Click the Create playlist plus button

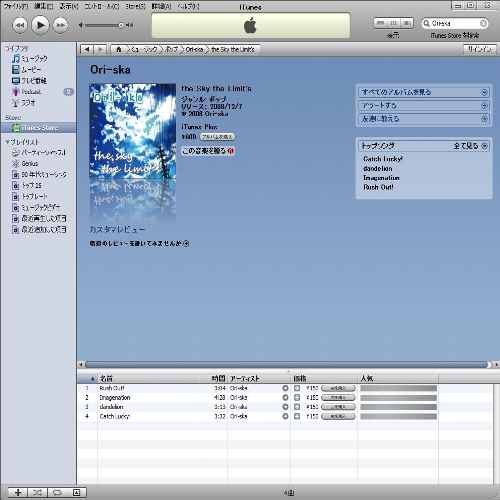18,492
